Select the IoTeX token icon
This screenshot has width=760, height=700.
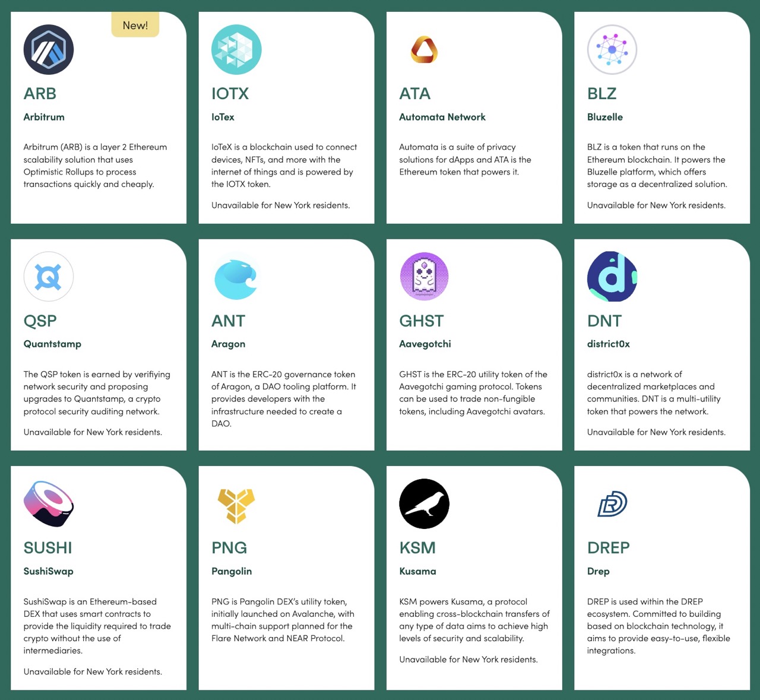coord(236,50)
